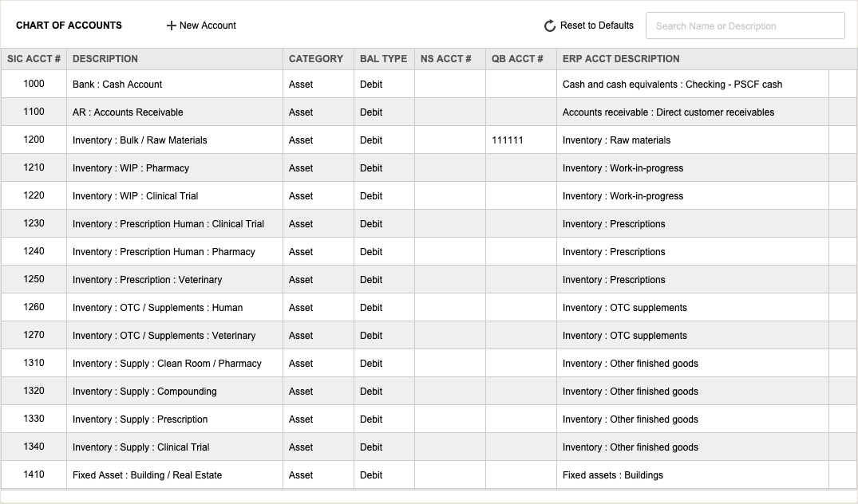This screenshot has height=504, width=858.
Task: Click account number 1100 cell
Action: (x=34, y=112)
